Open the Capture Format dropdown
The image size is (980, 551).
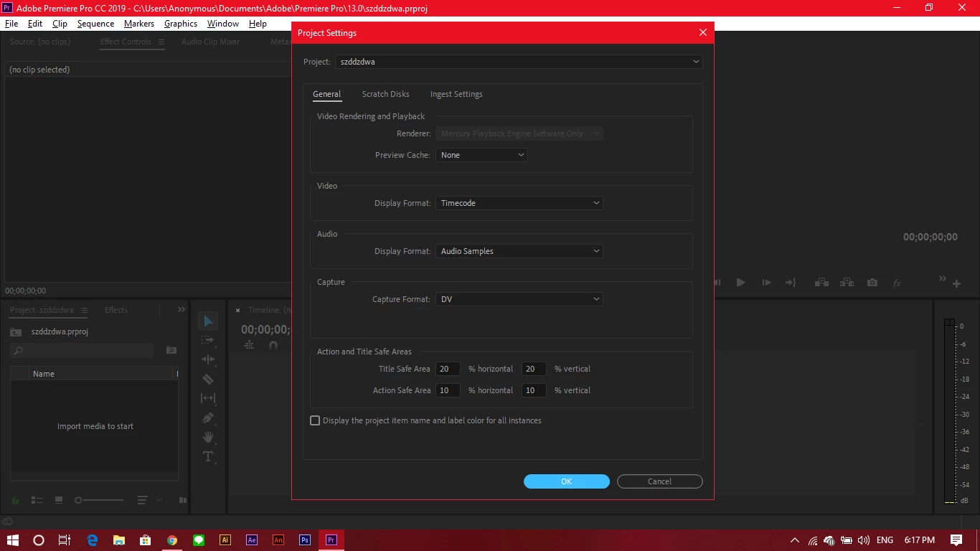(x=519, y=299)
